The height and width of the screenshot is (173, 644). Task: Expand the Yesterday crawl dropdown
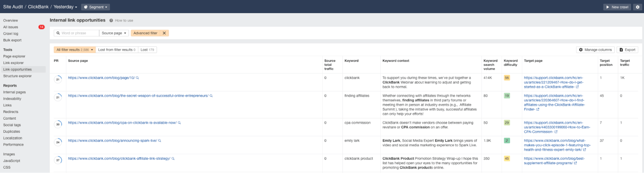click(x=65, y=7)
